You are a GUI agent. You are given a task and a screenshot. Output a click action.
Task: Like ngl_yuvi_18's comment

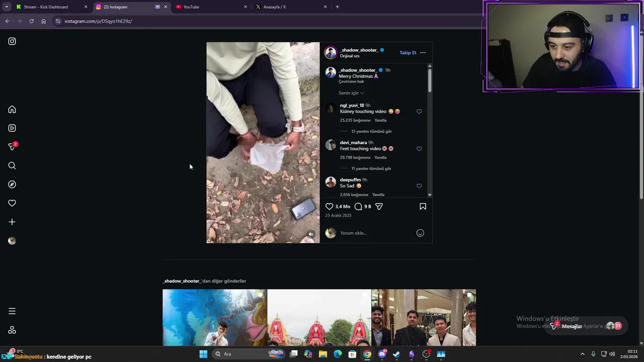pyautogui.click(x=419, y=112)
